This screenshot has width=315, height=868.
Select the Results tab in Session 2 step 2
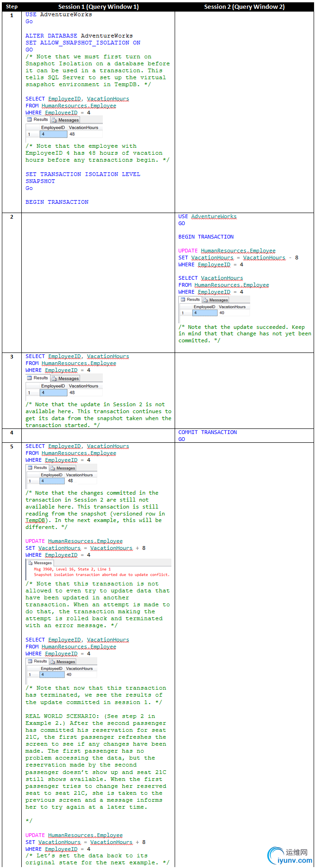pyautogui.click(x=190, y=300)
